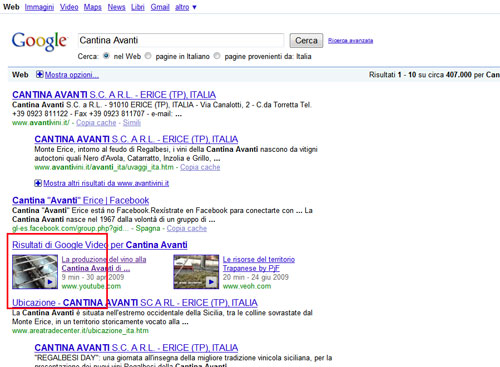Open Libri in the top bar
The image size is (500, 367).
[138, 7]
